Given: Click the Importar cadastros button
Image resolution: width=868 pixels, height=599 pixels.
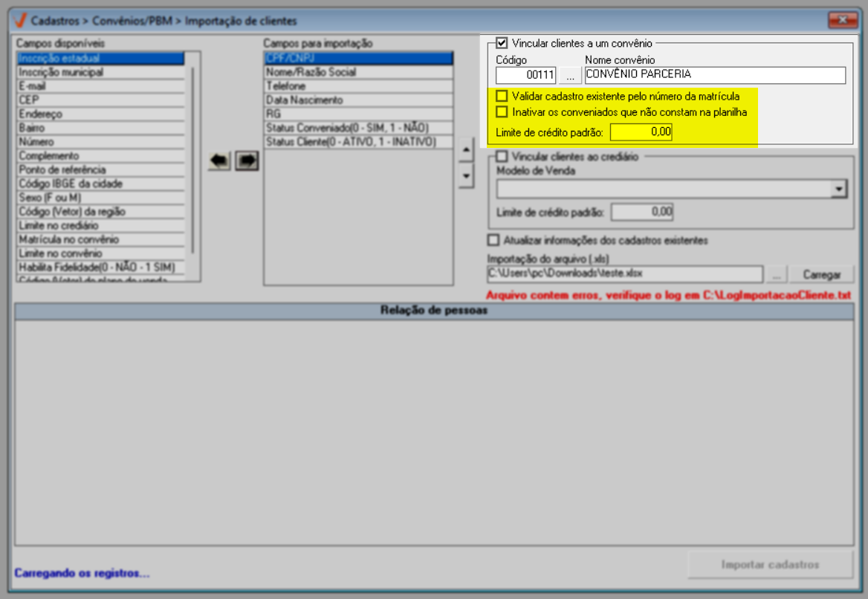Looking at the screenshot, I should tap(770, 565).
